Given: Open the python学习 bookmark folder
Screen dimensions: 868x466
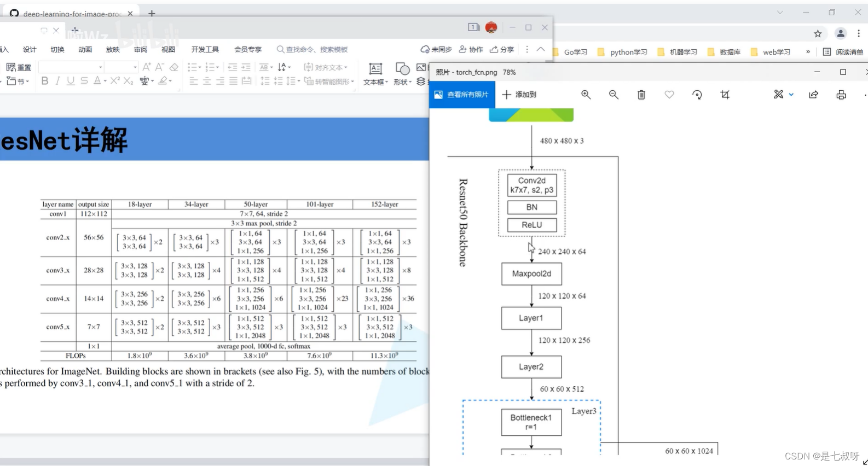Looking at the screenshot, I should (622, 52).
